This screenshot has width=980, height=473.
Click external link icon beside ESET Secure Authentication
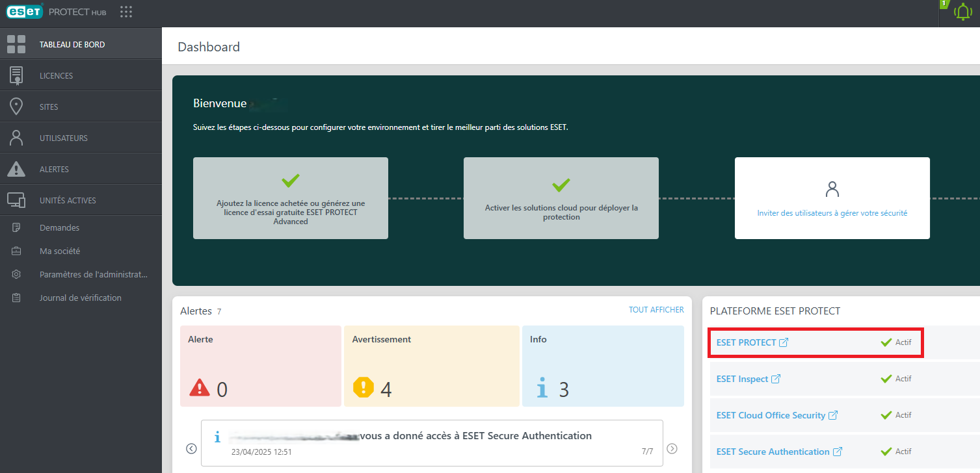tap(838, 452)
